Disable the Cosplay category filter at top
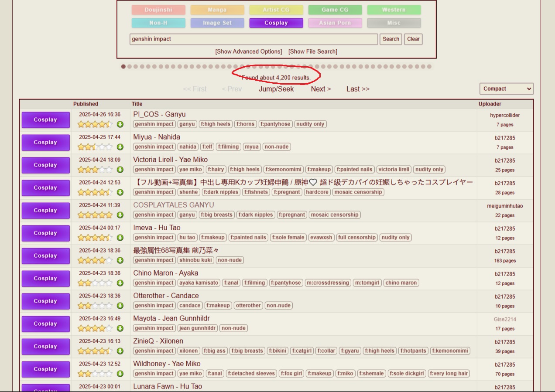This screenshot has width=555, height=392. (276, 23)
